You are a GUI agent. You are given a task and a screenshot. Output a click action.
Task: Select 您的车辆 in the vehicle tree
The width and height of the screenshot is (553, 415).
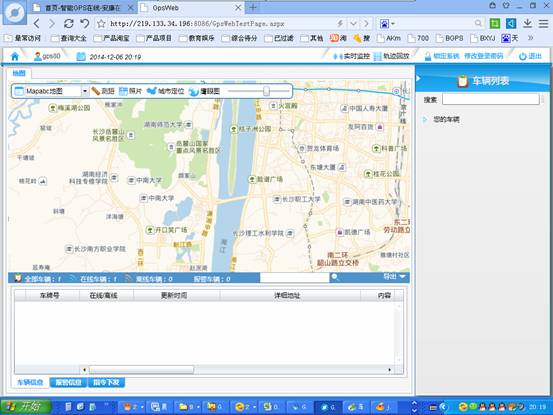click(x=446, y=120)
